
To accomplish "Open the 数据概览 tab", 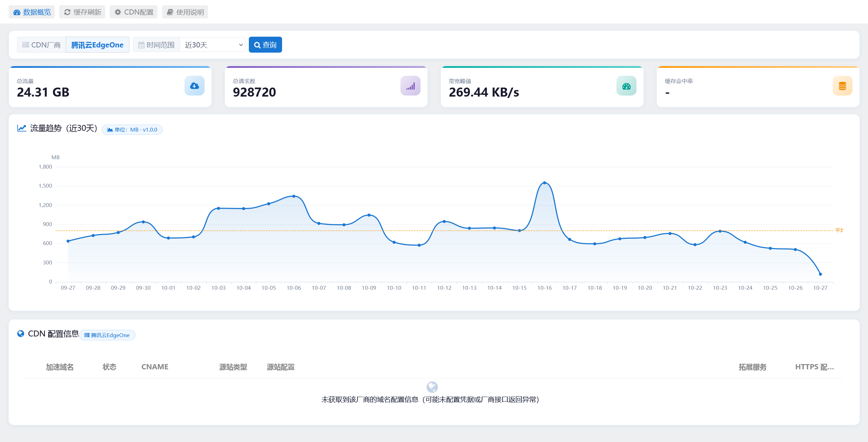I will (32, 12).
